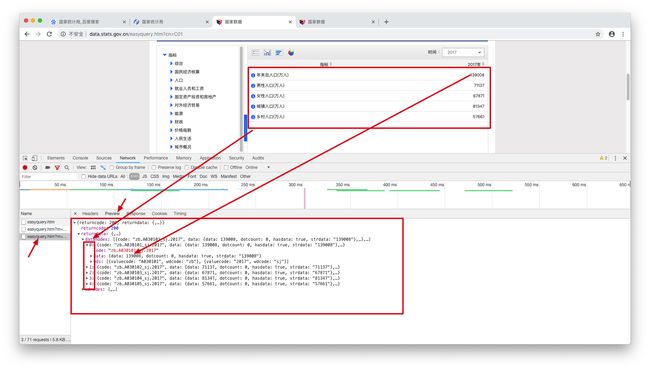
Task: Click the address bar URL data.stats.gov.cn
Action: pos(136,34)
